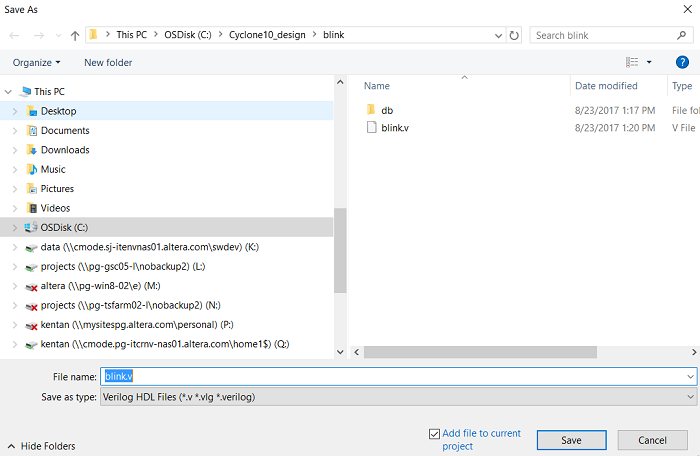Click the Save button
The image size is (700, 456).
(571, 440)
